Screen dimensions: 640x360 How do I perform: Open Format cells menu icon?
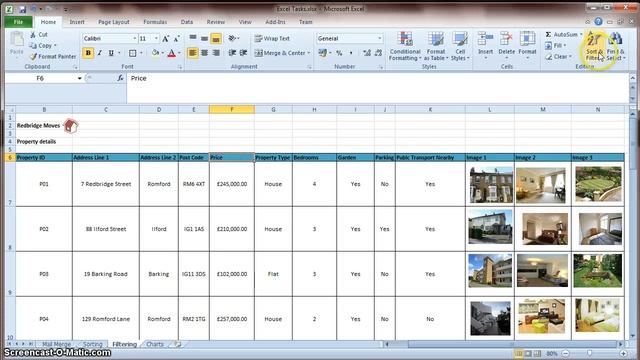[x=527, y=39]
